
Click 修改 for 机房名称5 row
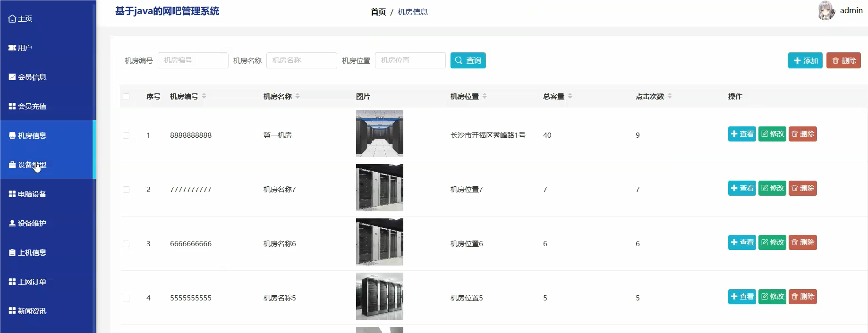[772, 297]
